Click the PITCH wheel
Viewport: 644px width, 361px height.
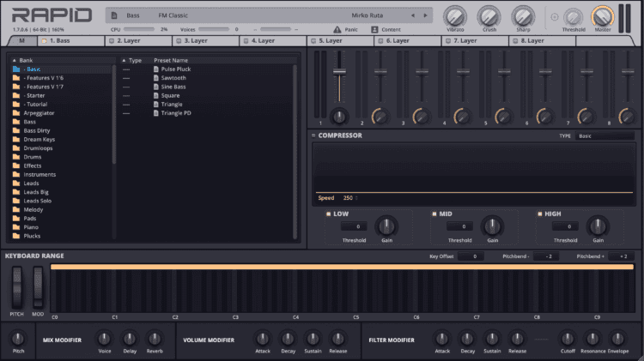click(17, 287)
